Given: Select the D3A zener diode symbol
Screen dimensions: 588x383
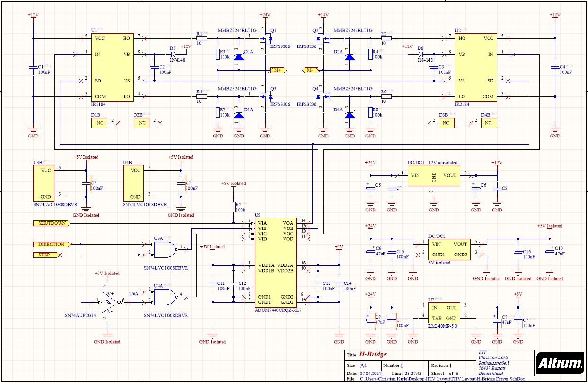Looking at the screenshot, I should pos(239,116).
